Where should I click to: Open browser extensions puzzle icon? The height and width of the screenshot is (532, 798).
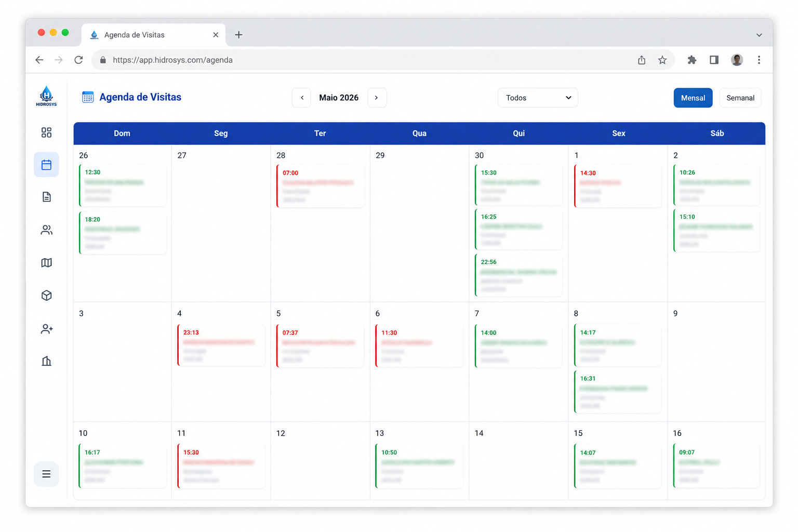(x=691, y=60)
